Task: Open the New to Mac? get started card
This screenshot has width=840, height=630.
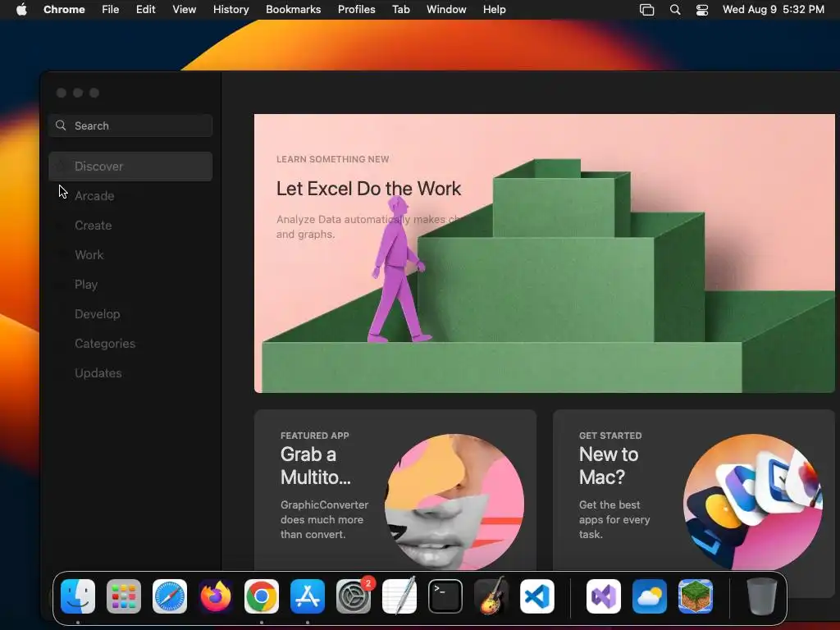Action: (694, 491)
